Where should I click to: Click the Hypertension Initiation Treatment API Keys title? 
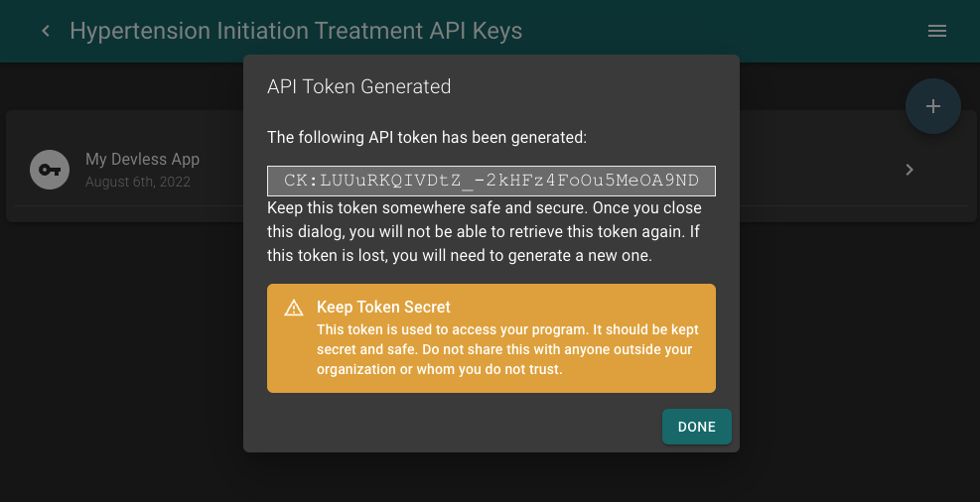[x=296, y=31]
